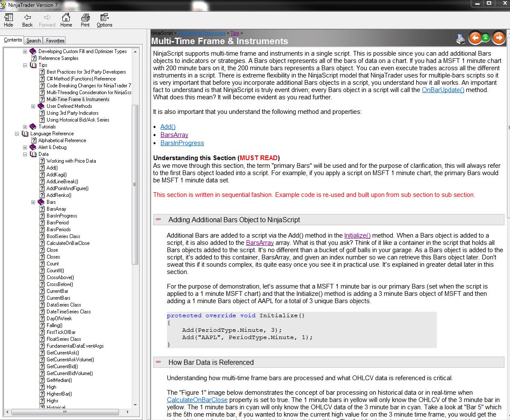Image resolution: width=510 pixels, height=420 pixels.
Task: Open the BarsInProgress link
Action: click(x=182, y=143)
